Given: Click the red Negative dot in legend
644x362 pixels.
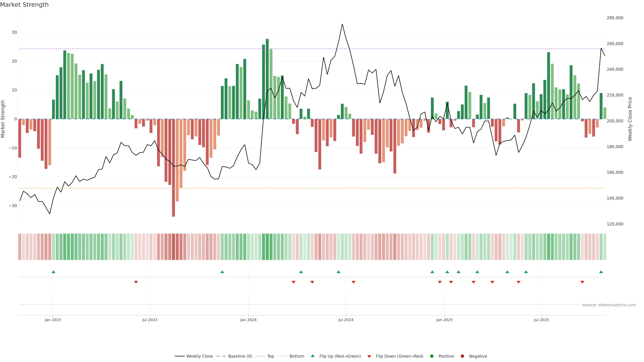Looking at the screenshot, I should pyautogui.click(x=462, y=356).
